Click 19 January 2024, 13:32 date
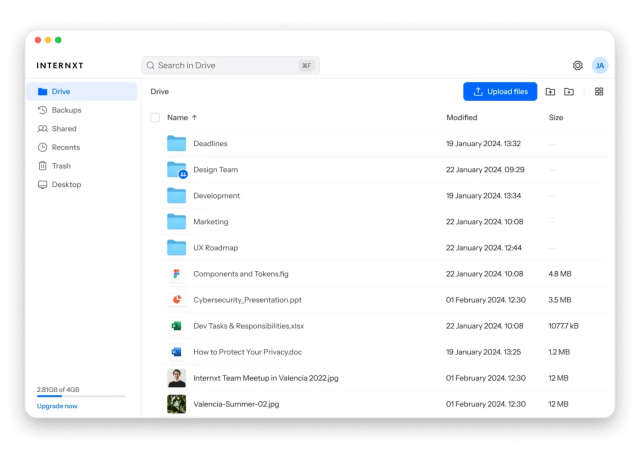Viewport: 640px width, 451px height. [x=483, y=144]
